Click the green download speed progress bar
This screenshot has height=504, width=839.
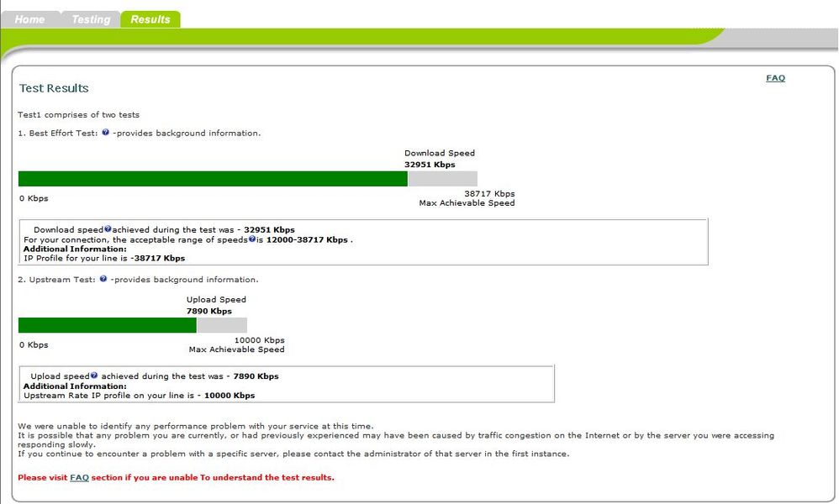coord(213,179)
